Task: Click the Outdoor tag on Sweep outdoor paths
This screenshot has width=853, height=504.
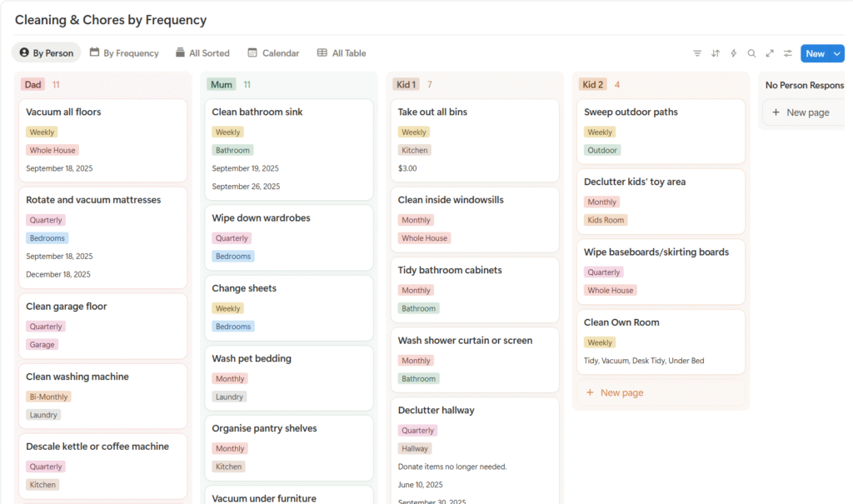Action: coord(602,151)
